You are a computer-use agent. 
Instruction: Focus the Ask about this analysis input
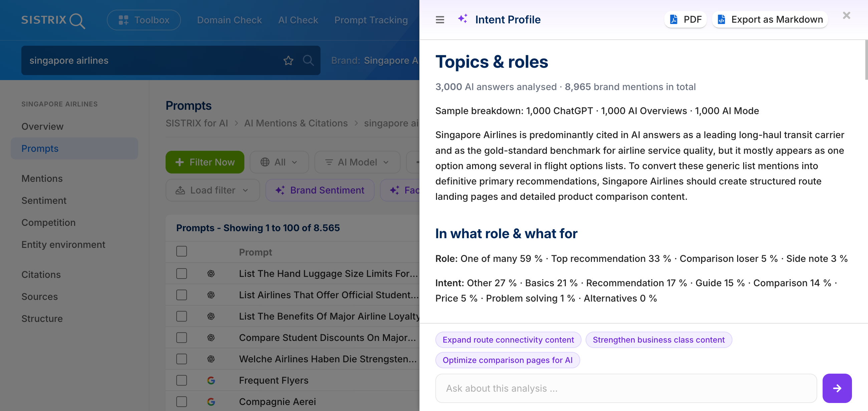(x=626, y=388)
